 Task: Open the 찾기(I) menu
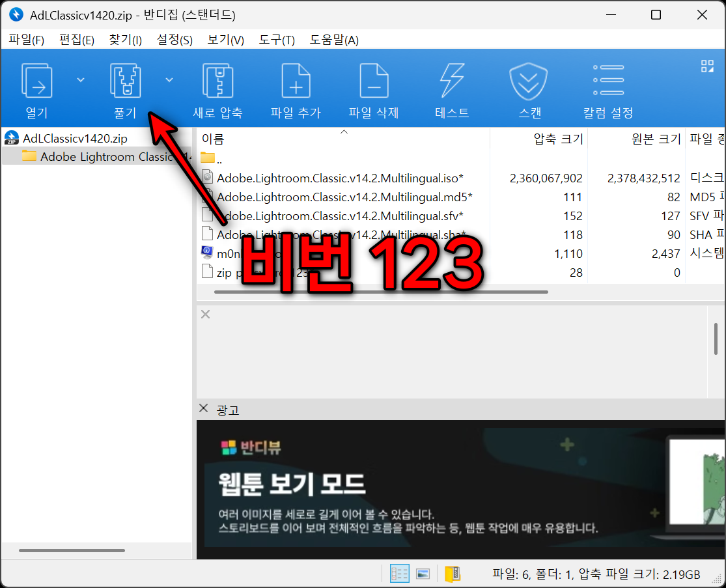click(x=125, y=40)
